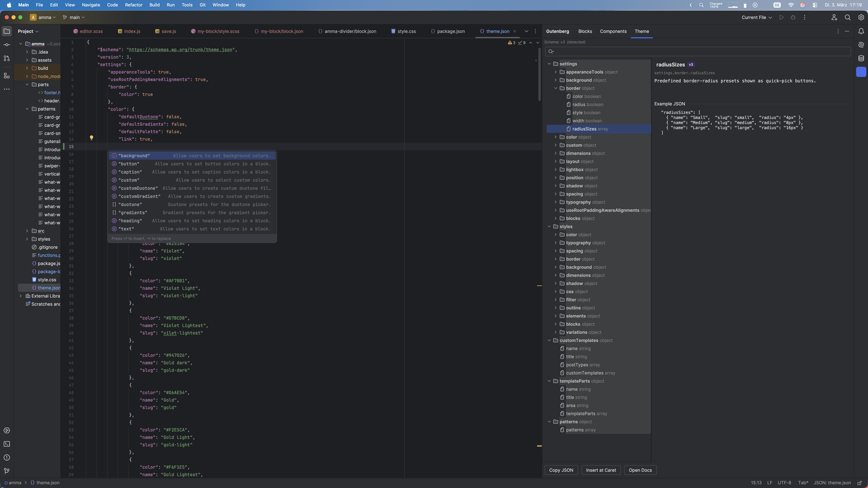Open the Pull Requests tool window icon
The width and height of the screenshot is (868, 488).
click(x=7, y=59)
